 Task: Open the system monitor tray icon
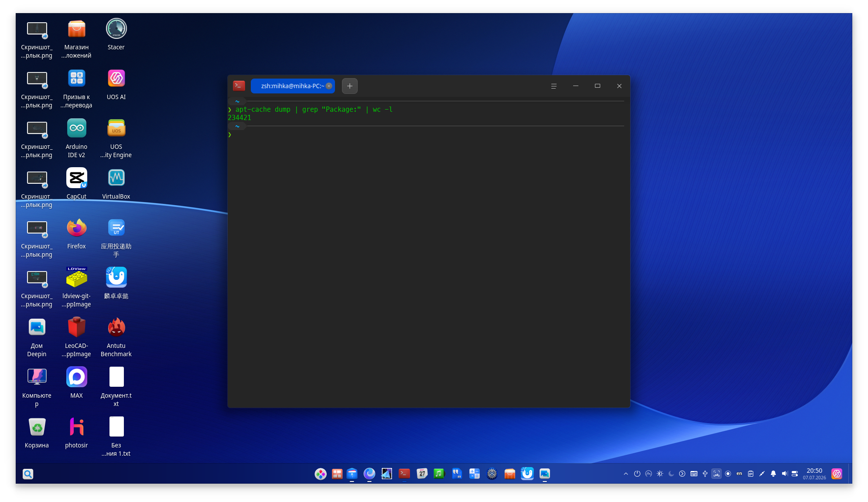649,474
